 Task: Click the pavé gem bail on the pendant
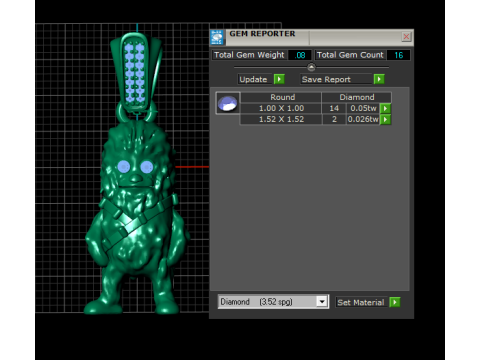pos(135,73)
